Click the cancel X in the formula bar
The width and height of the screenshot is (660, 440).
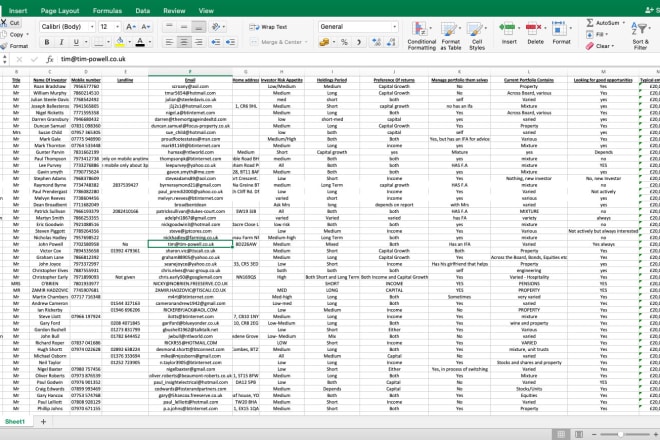pos(19,59)
